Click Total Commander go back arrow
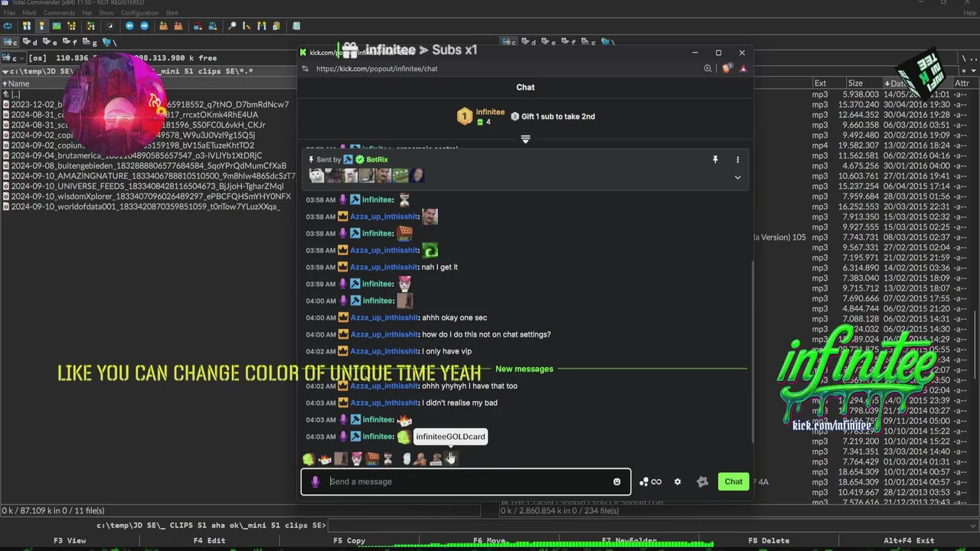The image size is (980, 551). click(x=129, y=26)
